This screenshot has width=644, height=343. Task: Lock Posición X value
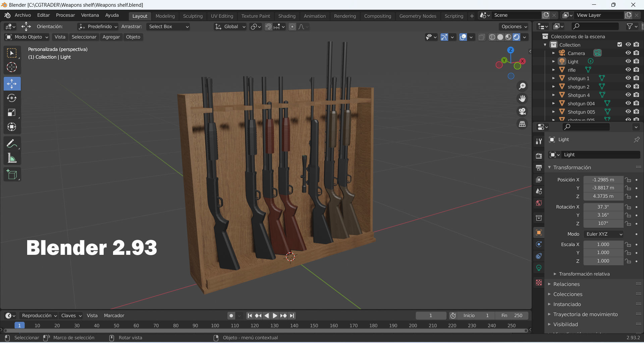click(628, 180)
